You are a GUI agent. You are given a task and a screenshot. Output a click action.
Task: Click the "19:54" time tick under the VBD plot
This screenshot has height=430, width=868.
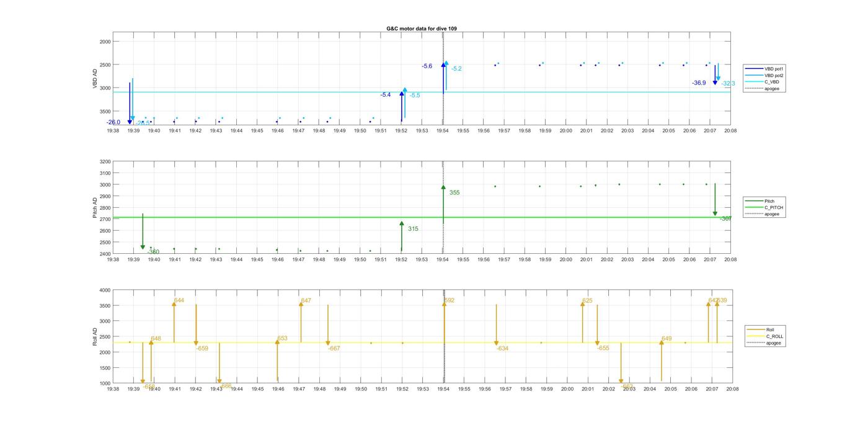tap(443, 131)
